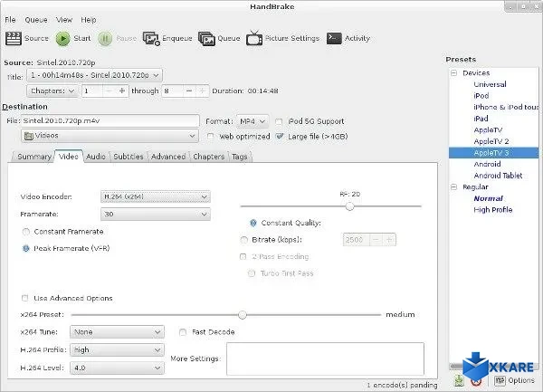Open the Videos destination folder dropdown
This screenshot has width=543, height=392.
(x=110, y=136)
